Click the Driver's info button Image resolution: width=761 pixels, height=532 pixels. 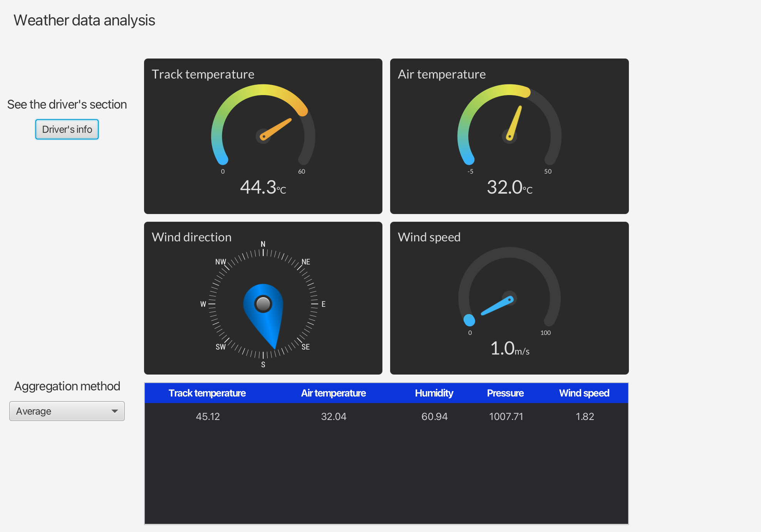(x=67, y=129)
